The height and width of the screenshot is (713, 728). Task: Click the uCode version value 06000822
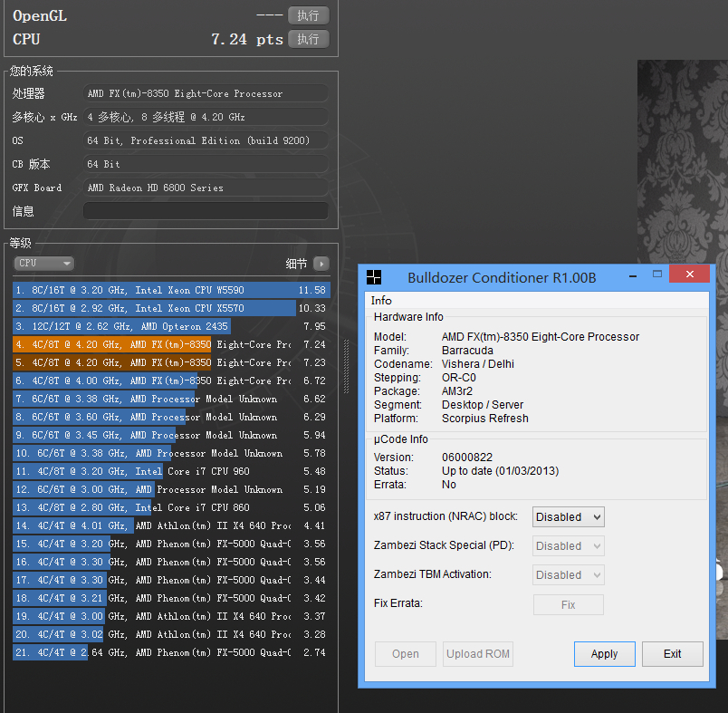point(467,458)
